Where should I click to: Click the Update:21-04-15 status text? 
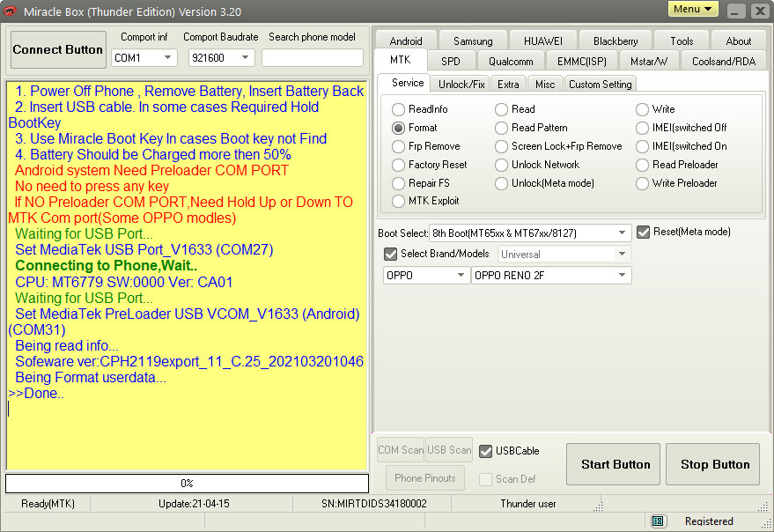194,504
